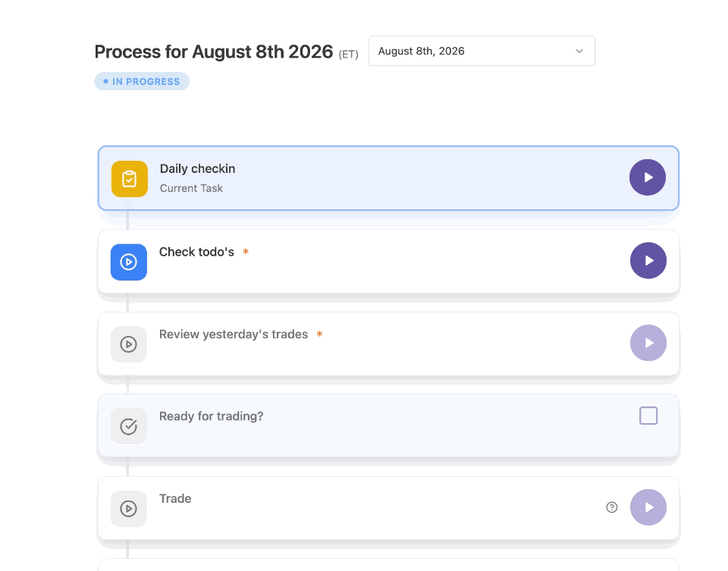Click the chevron arrow in the date selector
Viewport: 728px width, 571px height.
coord(579,51)
